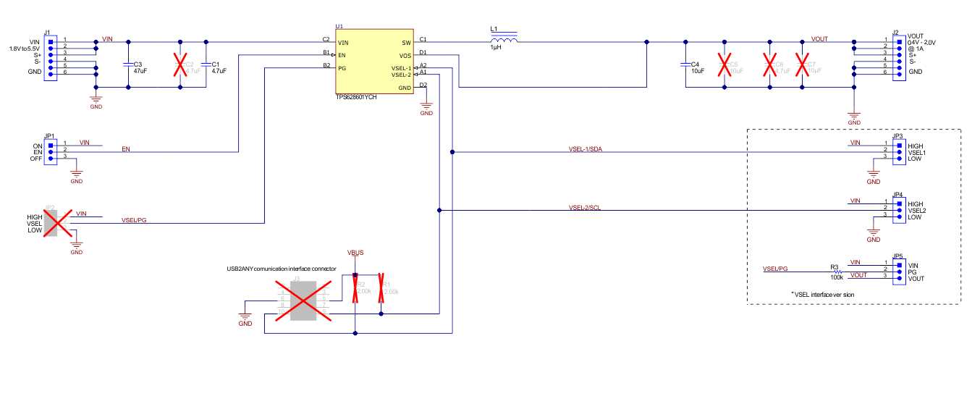Select the J1 input connector
Image resolution: width=980 pixels, height=412 pixels.
[x=50, y=57]
